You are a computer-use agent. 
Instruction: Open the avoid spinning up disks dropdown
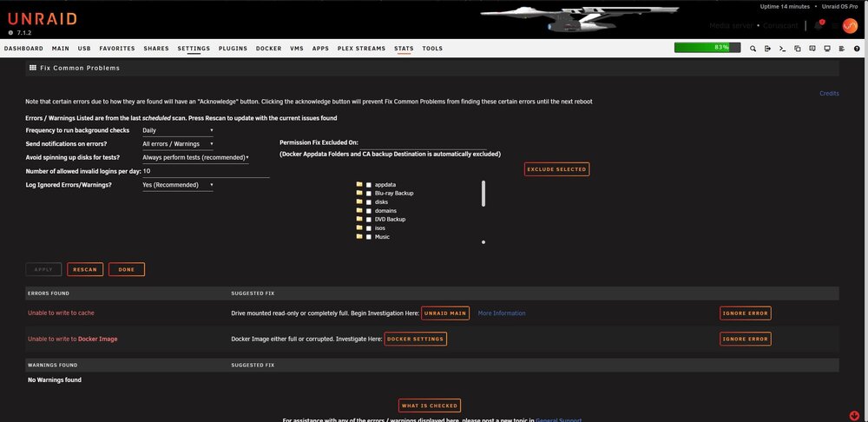click(x=195, y=158)
